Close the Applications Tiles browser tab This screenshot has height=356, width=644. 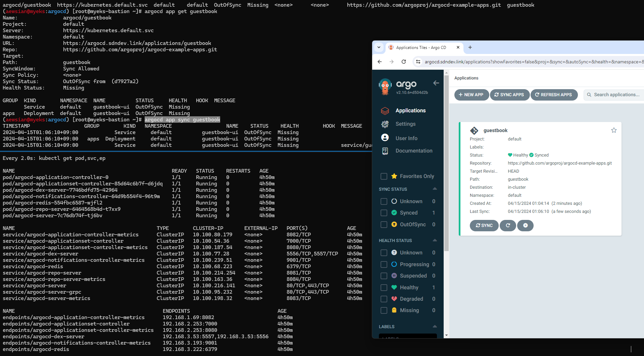[x=458, y=48]
